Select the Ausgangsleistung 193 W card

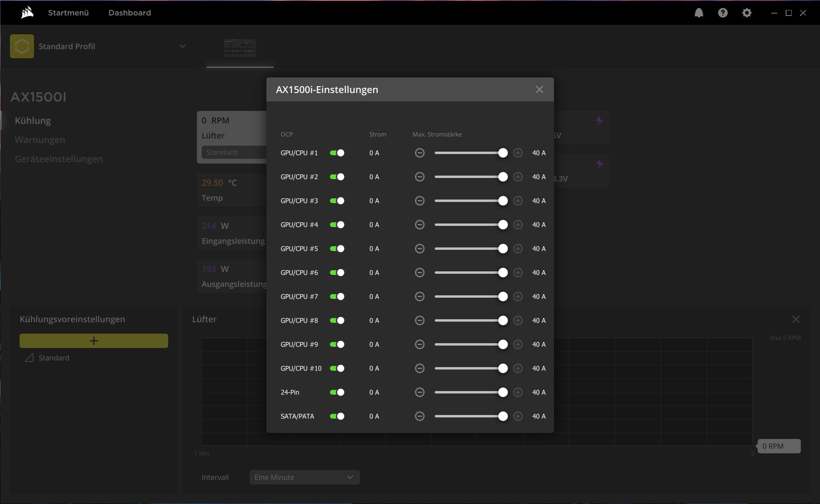pyautogui.click(x=232, y=276)
